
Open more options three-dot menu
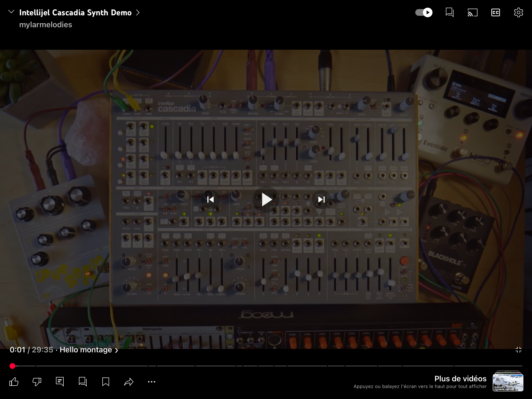pos(151,382)
